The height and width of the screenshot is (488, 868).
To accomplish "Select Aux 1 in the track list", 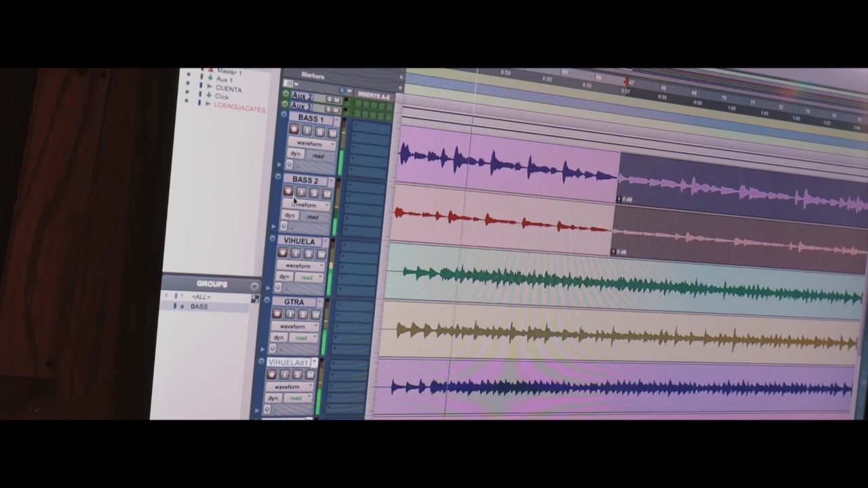I will [x=224, y=80].
